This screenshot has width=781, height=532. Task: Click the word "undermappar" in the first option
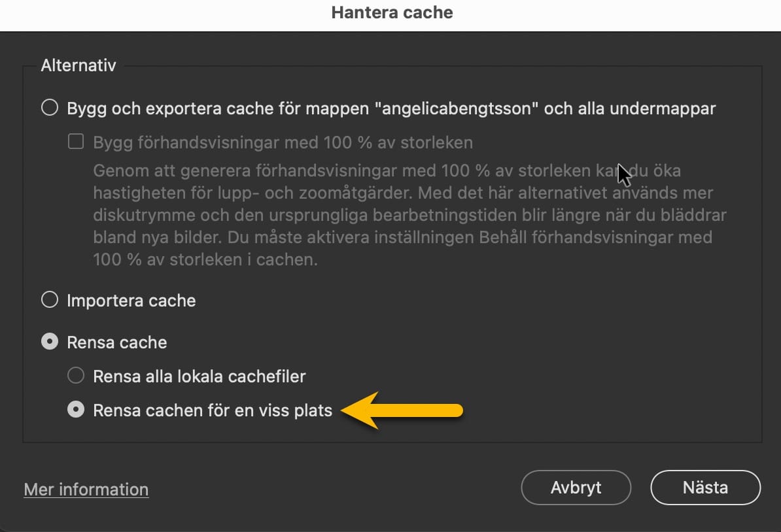(x=662, y=108)
